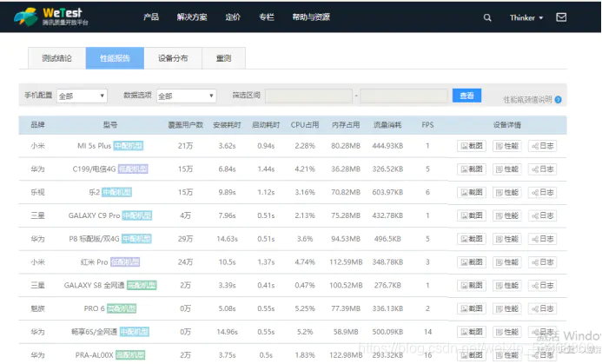Viewport: 602px width, 364px height.
Task: Open 日志 for MI 5s Plus
Action: (542, 146)
